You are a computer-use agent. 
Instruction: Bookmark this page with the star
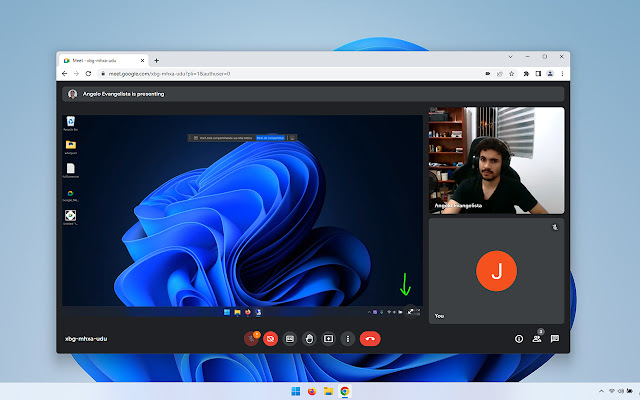click(x=511, y=74)
